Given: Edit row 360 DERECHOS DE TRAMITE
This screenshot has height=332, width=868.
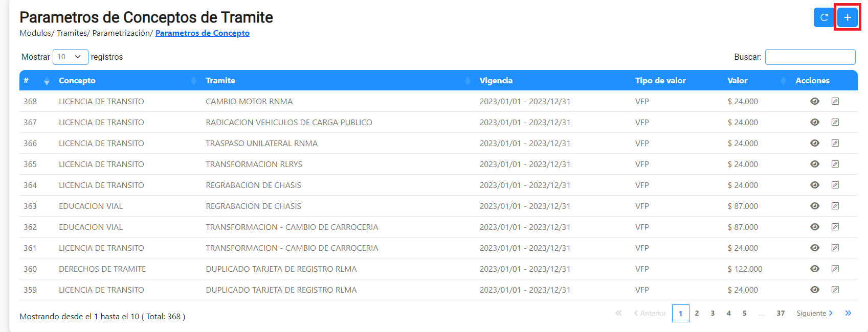Looking at the screenshot, I should (x=835, y=269).
